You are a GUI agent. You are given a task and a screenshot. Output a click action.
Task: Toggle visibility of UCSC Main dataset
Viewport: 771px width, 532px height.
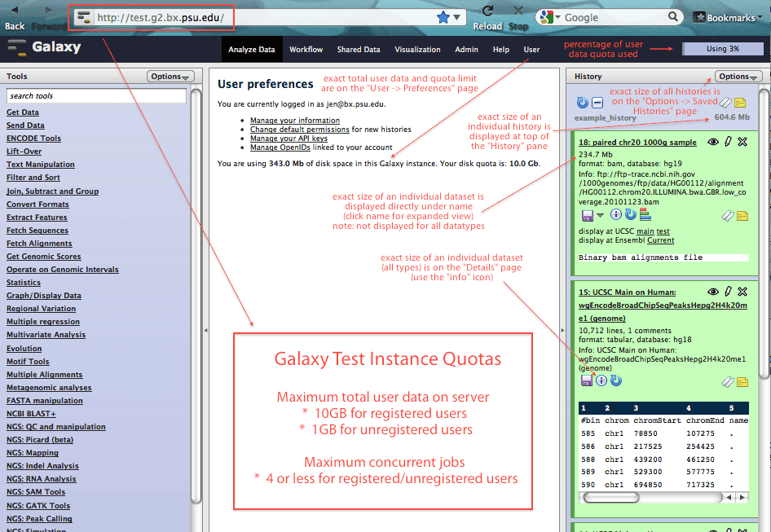712,292
